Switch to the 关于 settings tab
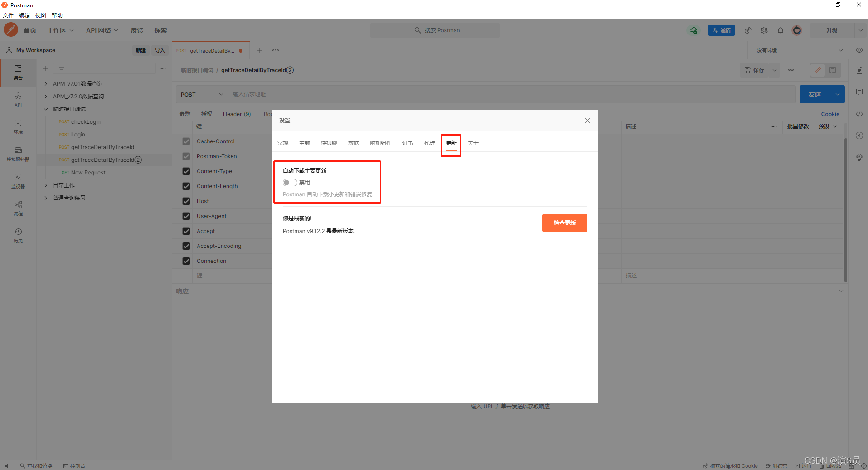 [473, 143]
